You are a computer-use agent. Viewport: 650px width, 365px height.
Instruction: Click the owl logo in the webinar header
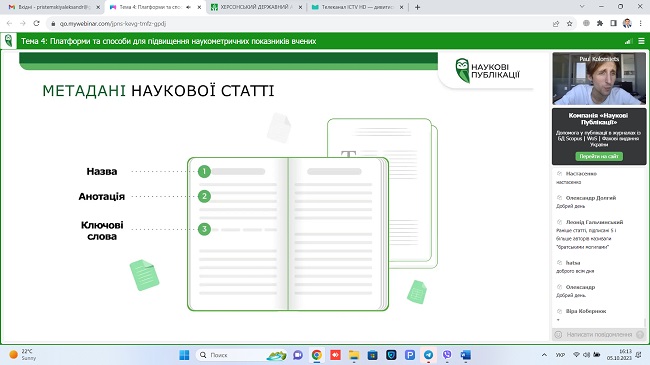tap(8, 41)
